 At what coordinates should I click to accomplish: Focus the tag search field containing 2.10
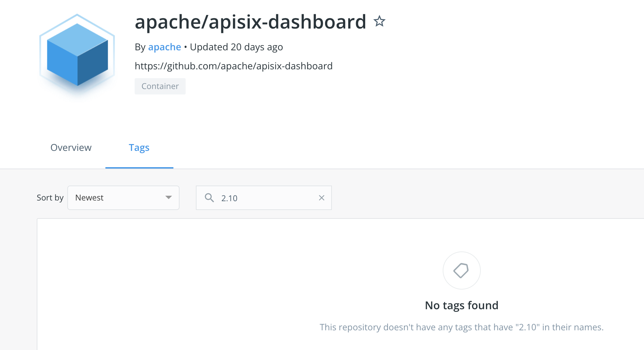(264, 198)
